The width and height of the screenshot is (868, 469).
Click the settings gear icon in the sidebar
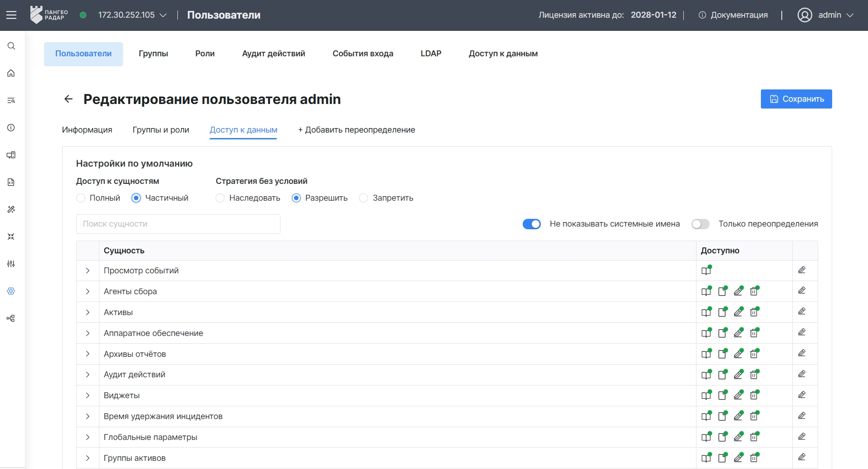point(11,291)
